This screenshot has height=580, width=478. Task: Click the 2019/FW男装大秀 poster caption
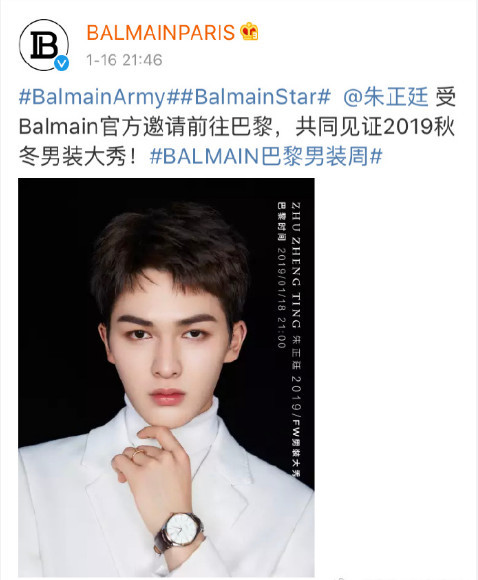click(296, 426)
